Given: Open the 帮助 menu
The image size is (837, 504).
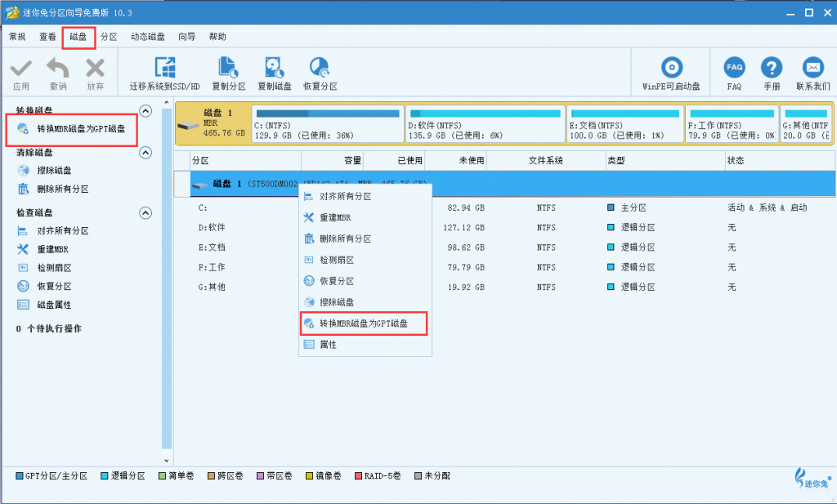Looking at the screenshot, I should [x=217, y=37].
